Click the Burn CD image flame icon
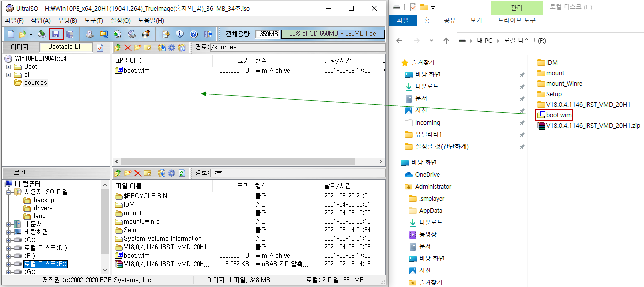Image resolution: width=644 pixels, height=287 pixels. [x=146, y=34]
